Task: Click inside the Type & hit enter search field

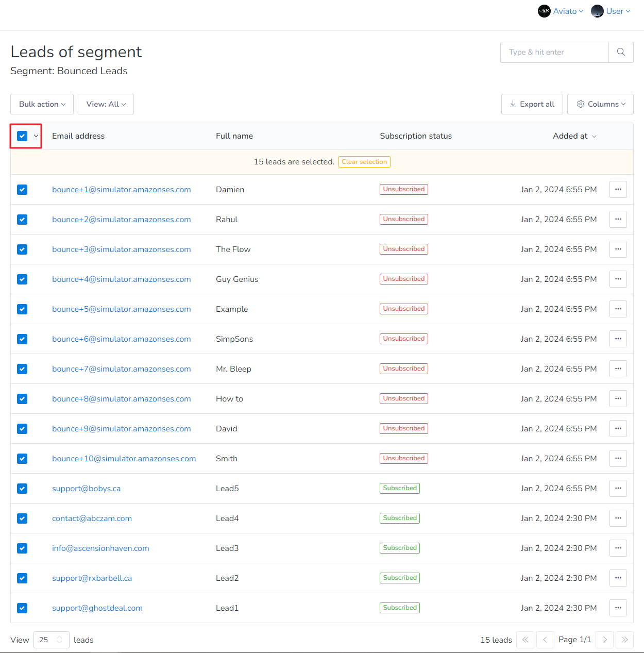Action: point(554,52)
